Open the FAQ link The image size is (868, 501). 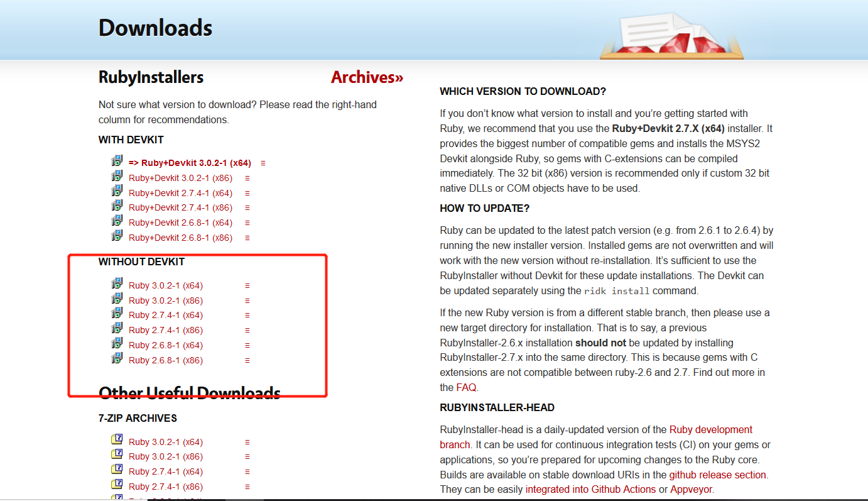(467, 387)
